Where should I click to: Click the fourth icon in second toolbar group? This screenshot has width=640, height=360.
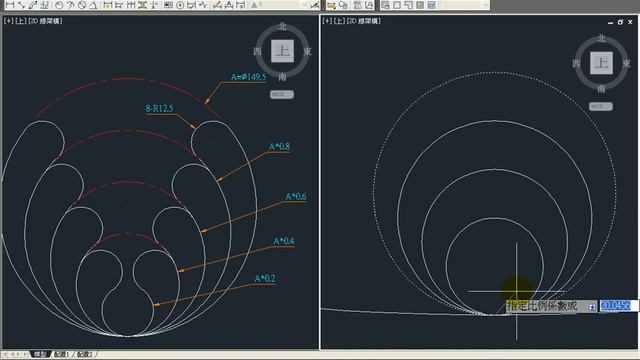click(369, 5)
